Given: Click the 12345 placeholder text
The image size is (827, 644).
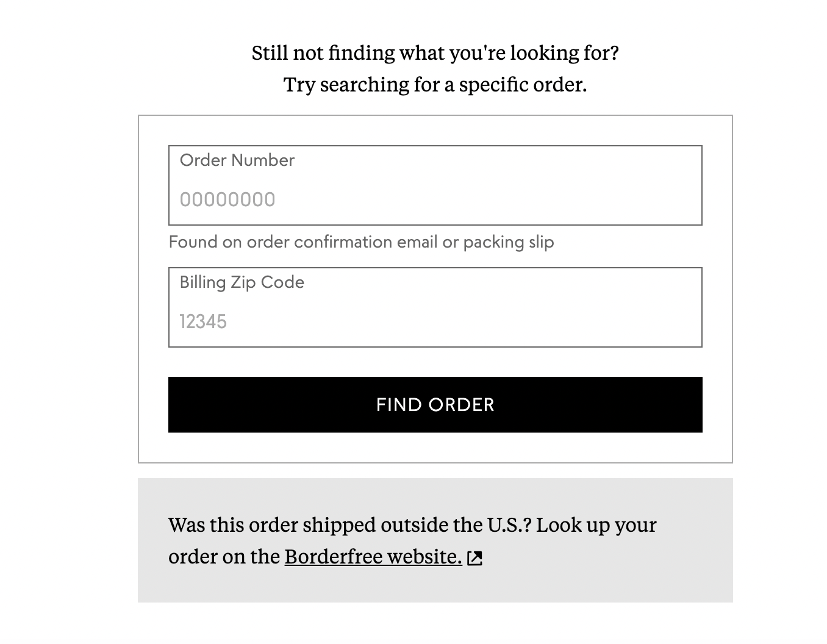Looking at the screenshot, I should pos(203,321).
